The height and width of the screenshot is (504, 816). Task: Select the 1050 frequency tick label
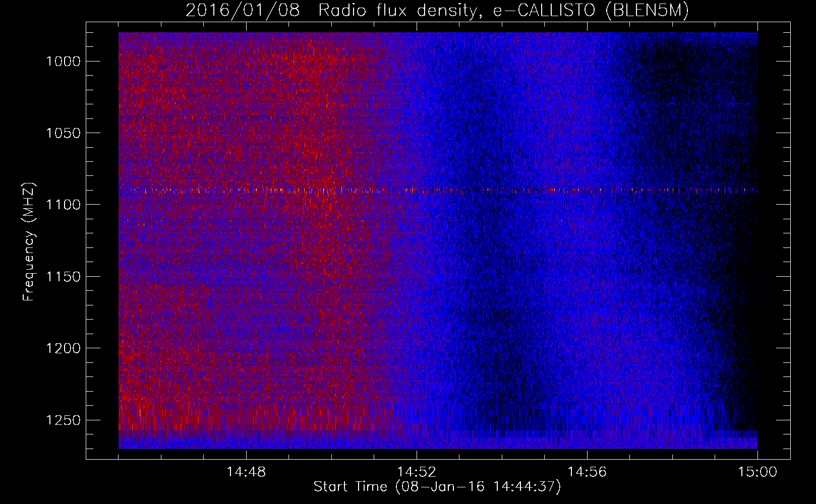(x=63, y=133)
